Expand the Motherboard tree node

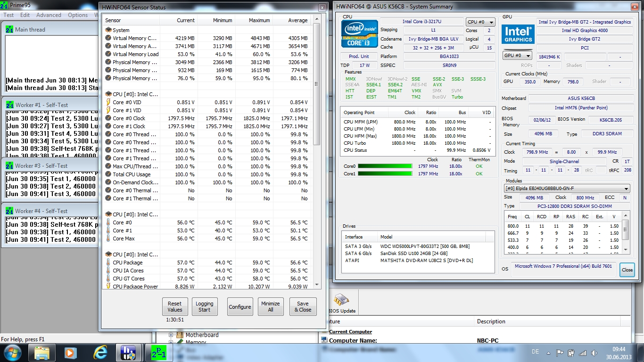171,335
